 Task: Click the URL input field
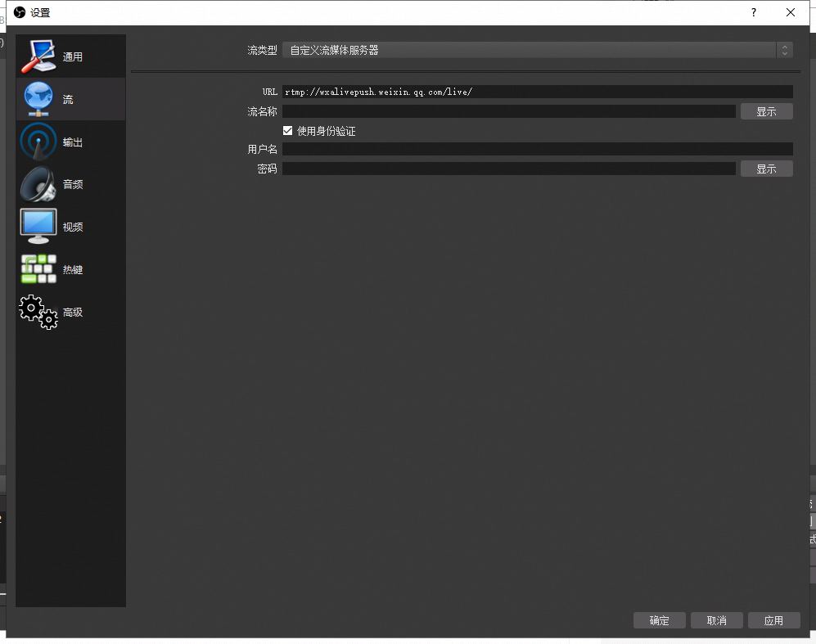(x=538, y=92)
